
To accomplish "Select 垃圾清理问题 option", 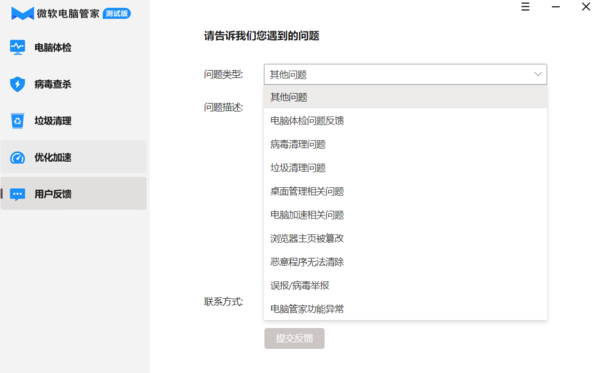I will [x=405, y=168].
